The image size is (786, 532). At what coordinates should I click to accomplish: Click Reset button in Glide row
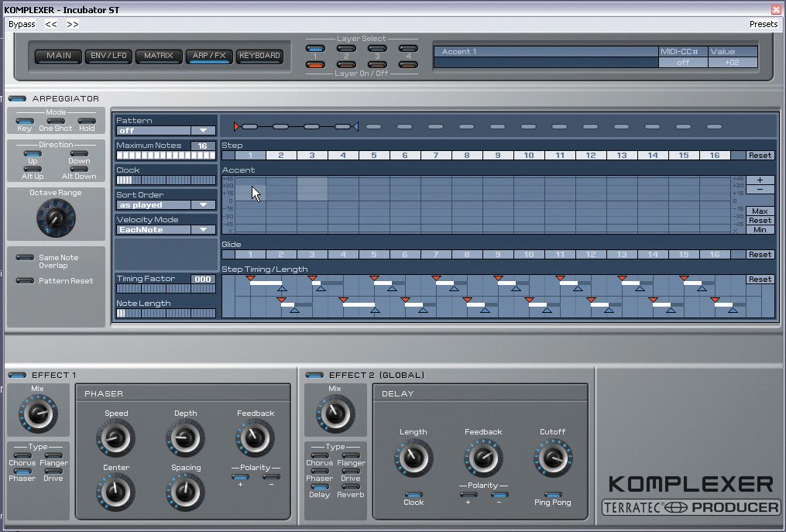(x=760, y=254)
